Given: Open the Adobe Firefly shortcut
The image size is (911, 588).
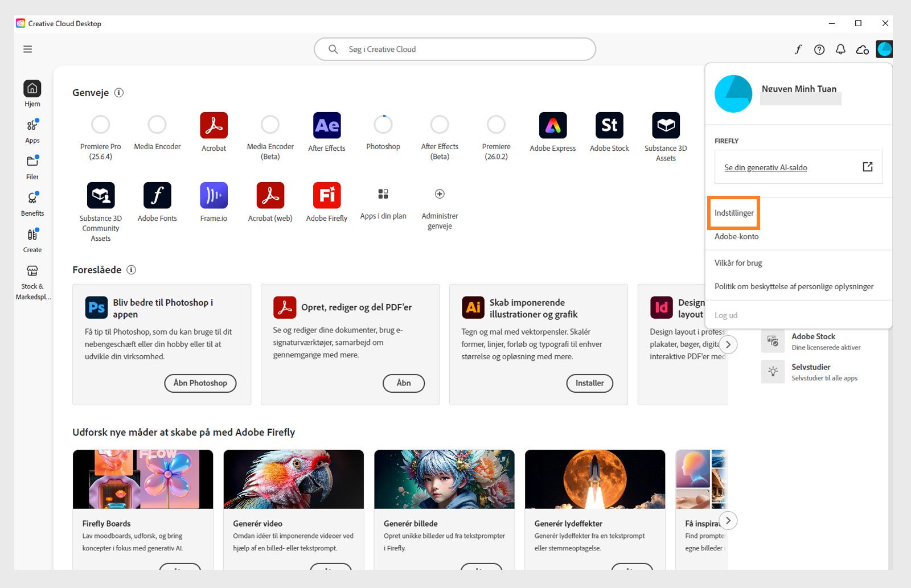Looking at the screenshot, I should (326, 195).
